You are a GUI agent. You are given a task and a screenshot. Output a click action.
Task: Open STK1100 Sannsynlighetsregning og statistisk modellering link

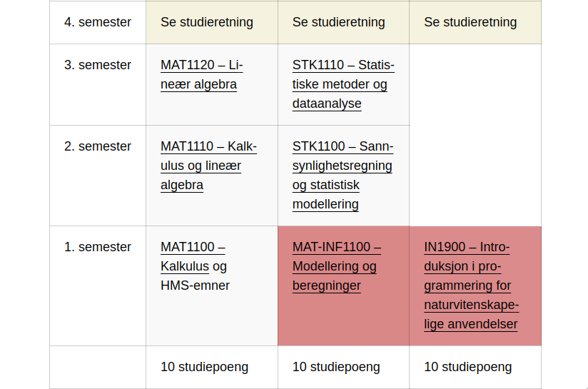pyautogui.click(x=343, y=175)
